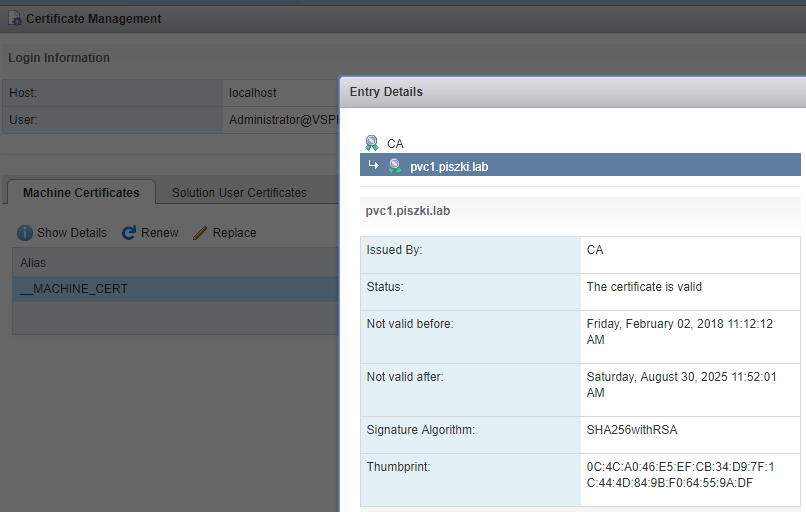Click the Thumbprint label
This screenshot has height=512, width=806.
point(398,467)
